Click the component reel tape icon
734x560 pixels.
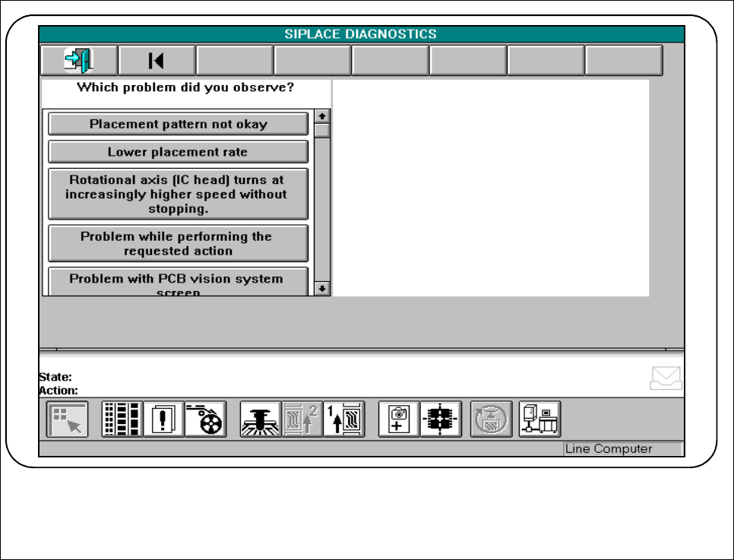[206, 419]
